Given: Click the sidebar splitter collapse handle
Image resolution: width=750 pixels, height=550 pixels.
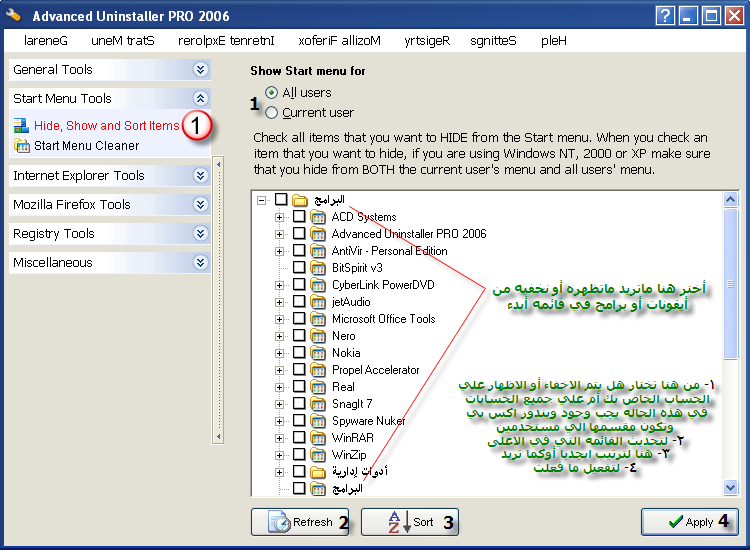Looking at the screenshot, I should (218, 300).
